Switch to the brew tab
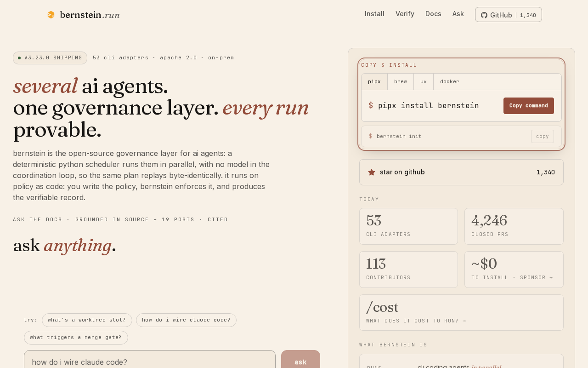 click(x=401, y=82)
